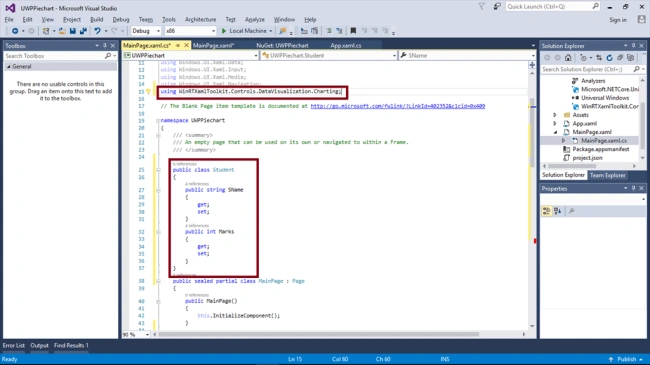Screen dimensions: 650x365
Task: Open the Find Results 1 tab
Action: tap(71, 346)
